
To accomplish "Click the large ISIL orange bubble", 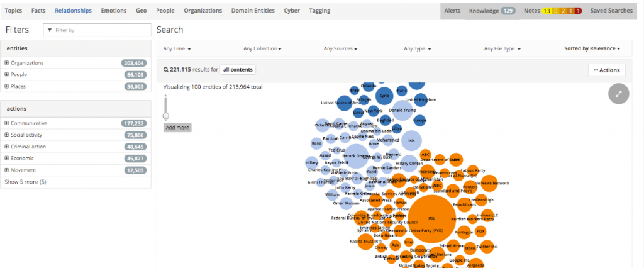I will click(431, 219).
